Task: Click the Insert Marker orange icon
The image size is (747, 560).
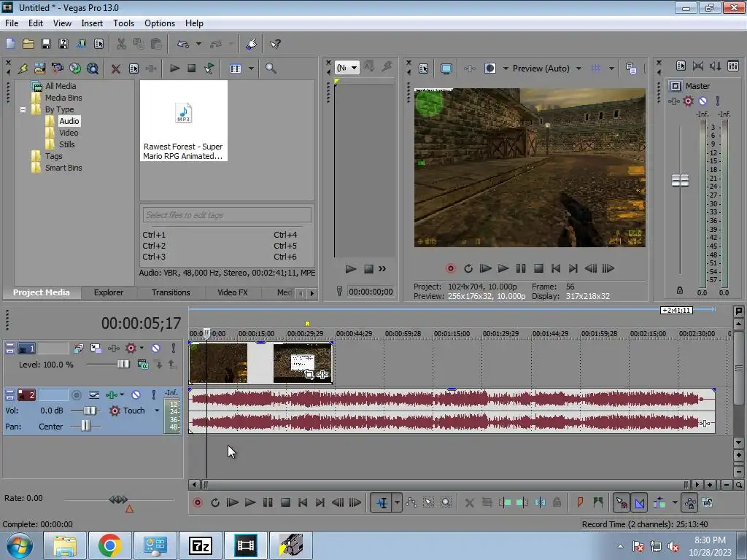Action: click(580, 502)
